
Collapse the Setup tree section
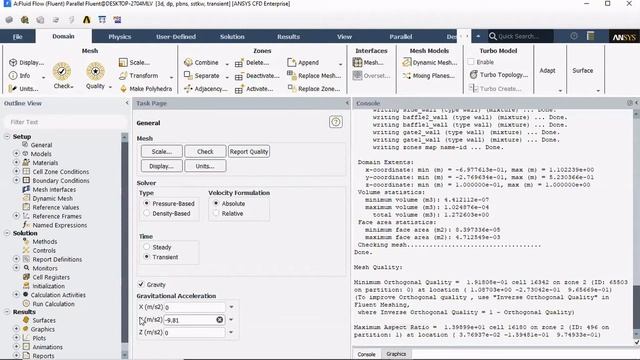[x=7, y=136]
